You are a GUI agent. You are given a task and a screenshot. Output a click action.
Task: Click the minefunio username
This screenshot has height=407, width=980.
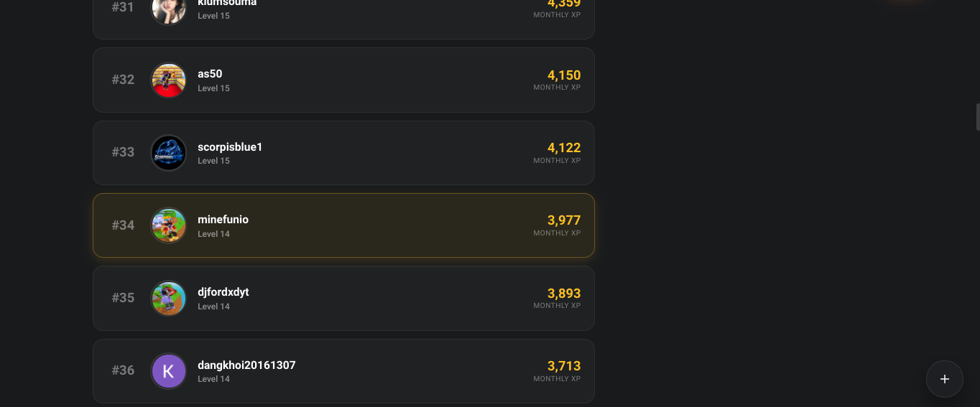(223, 220)
